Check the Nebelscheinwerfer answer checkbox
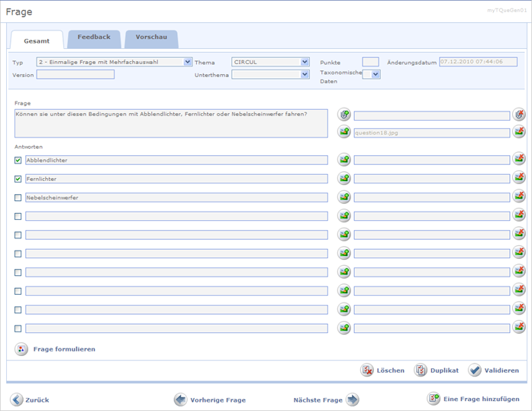 [18, 197]
